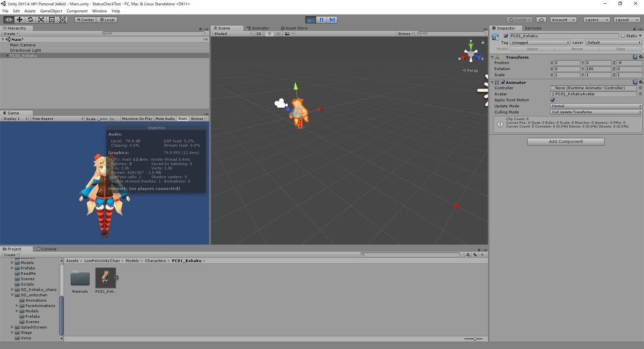Toggle Local handle rotation button
The width and height of the screenshot is (644, 349).
point(107,20)
